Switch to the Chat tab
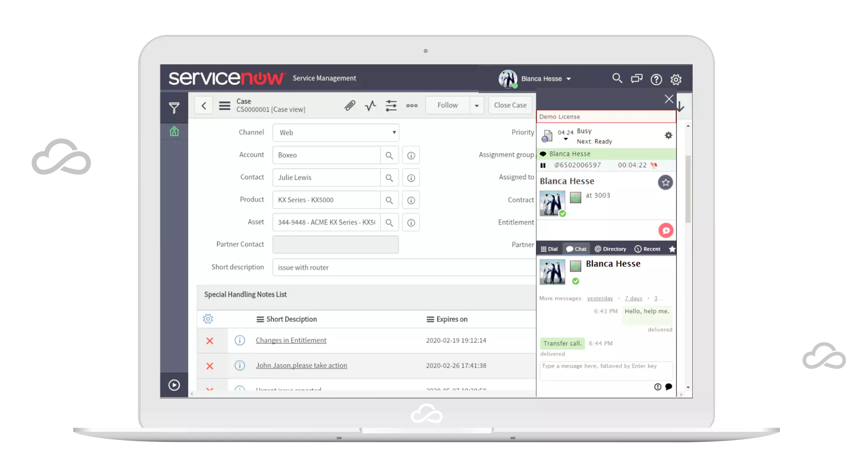This screenshot has height=464, width=868. coord(577,249)
